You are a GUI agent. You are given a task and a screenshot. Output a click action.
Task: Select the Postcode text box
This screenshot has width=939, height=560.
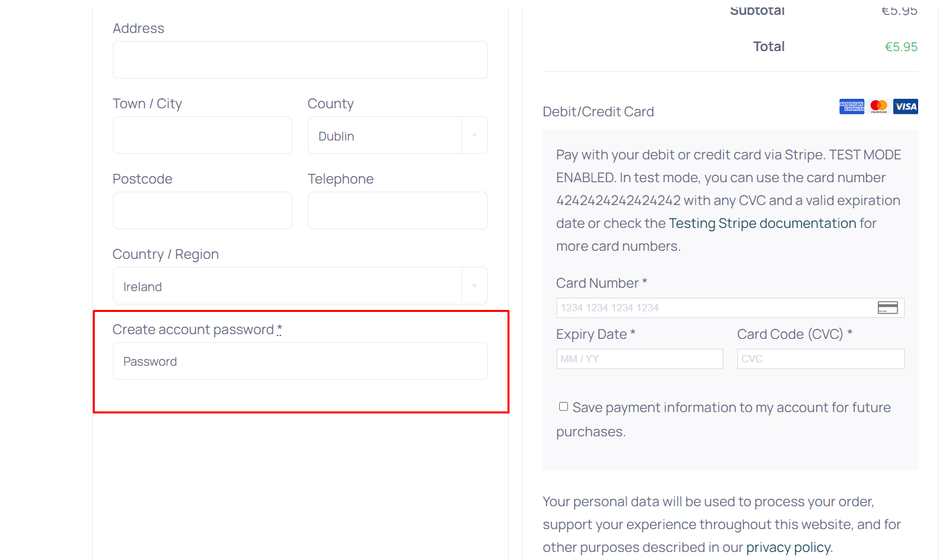coord(202,210)
